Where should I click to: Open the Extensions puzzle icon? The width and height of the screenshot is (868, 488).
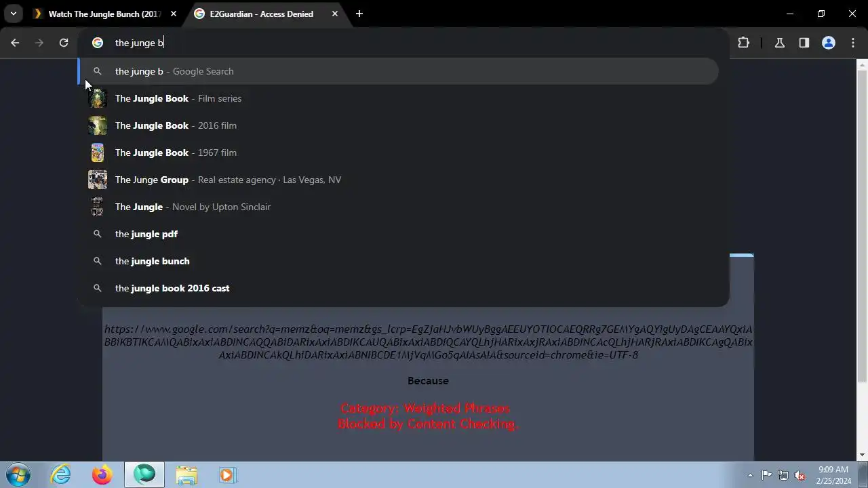tap(743, 43)
